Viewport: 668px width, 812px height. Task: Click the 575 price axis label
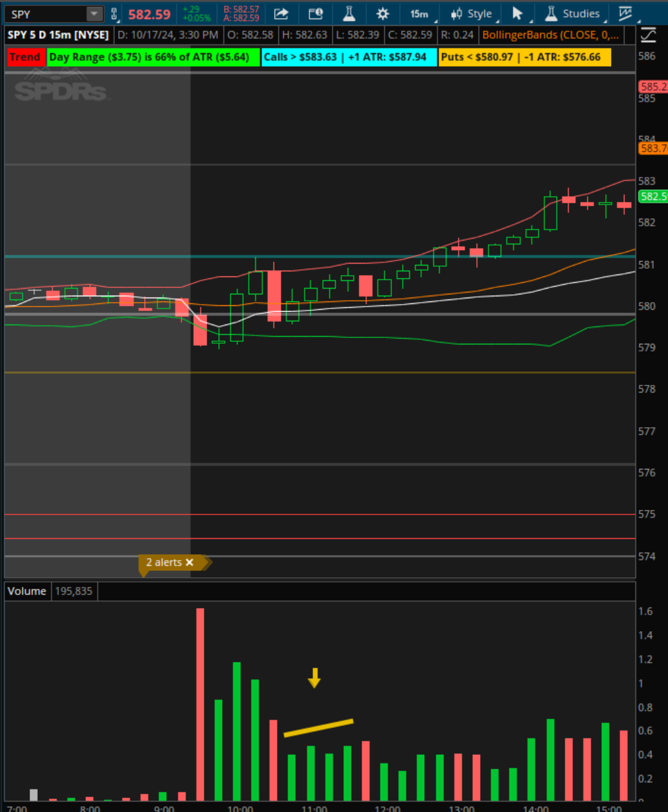647,514
